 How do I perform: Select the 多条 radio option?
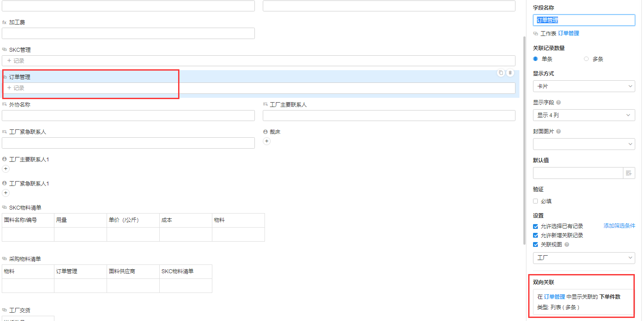point(587,59)
